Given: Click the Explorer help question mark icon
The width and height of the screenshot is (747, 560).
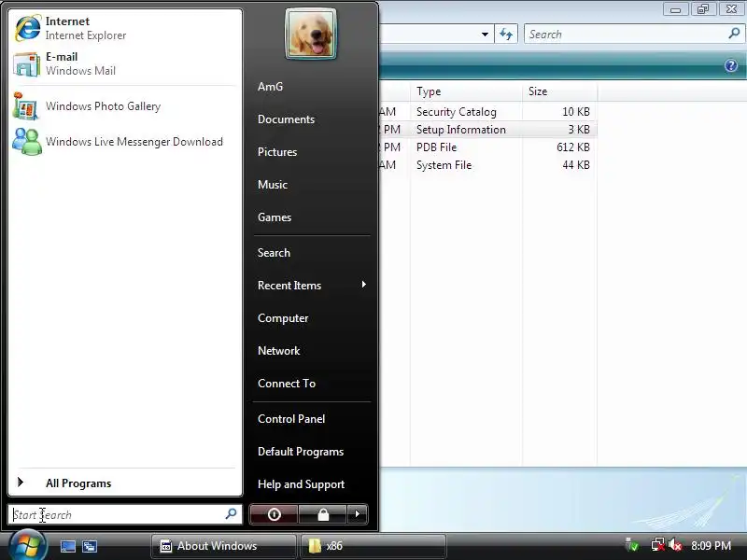Looking at the screenshot, I should (x=731, y=65).
